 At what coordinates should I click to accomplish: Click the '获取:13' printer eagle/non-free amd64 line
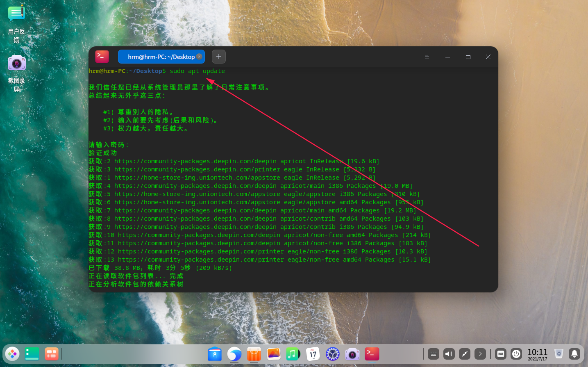pyautogui.click(x=260, y=260)
